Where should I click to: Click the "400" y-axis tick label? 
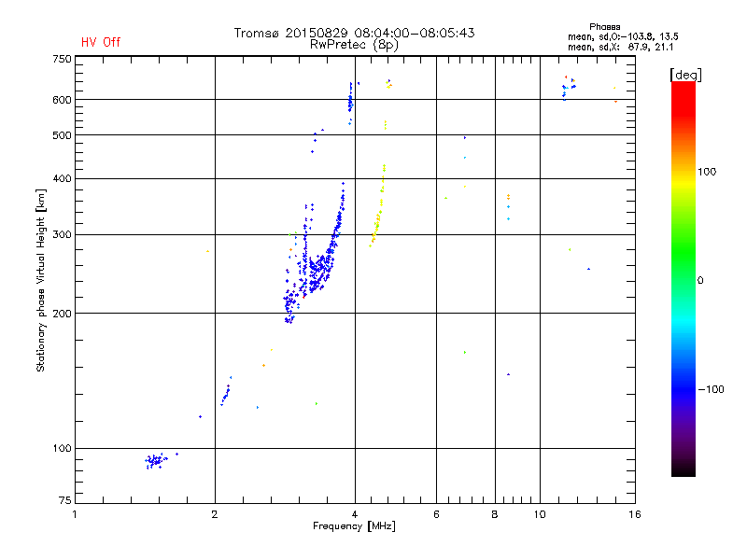[62, 178]
